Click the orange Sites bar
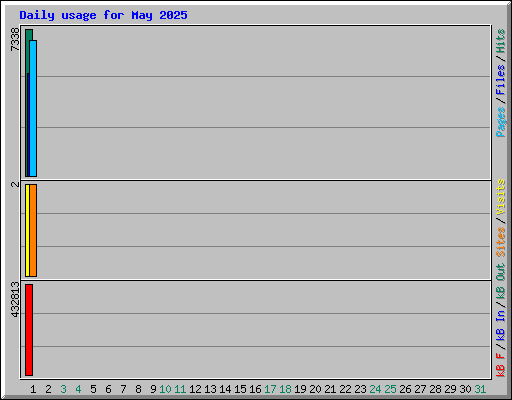This screenshot has width=512, height=400. [x=33, y=230]
